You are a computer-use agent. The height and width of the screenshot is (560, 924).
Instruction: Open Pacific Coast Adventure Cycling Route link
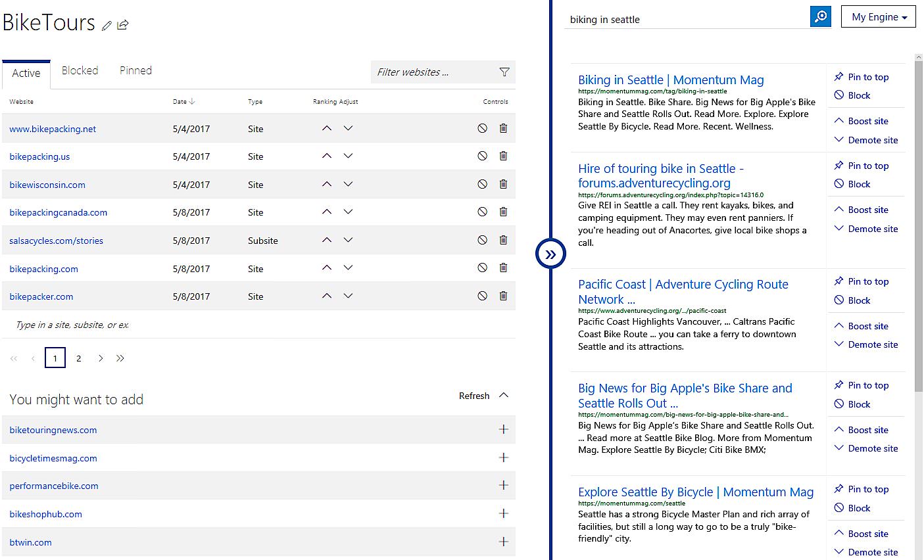683,291
